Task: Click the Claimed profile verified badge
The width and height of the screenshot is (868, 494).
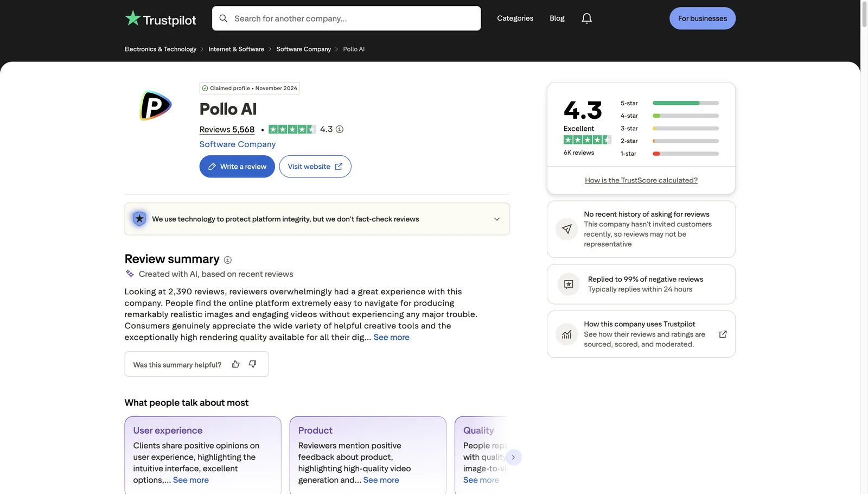Action: [250, 88]
